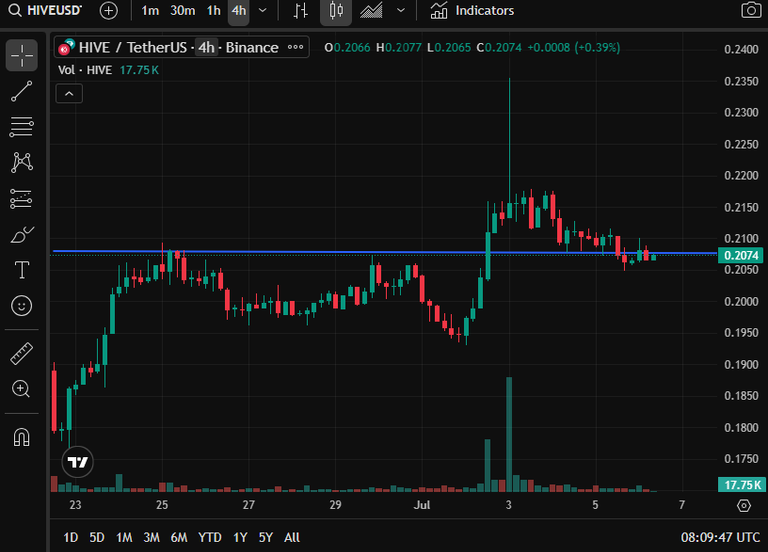
Task: Set the range to 1Y
Action: (240, 537)
